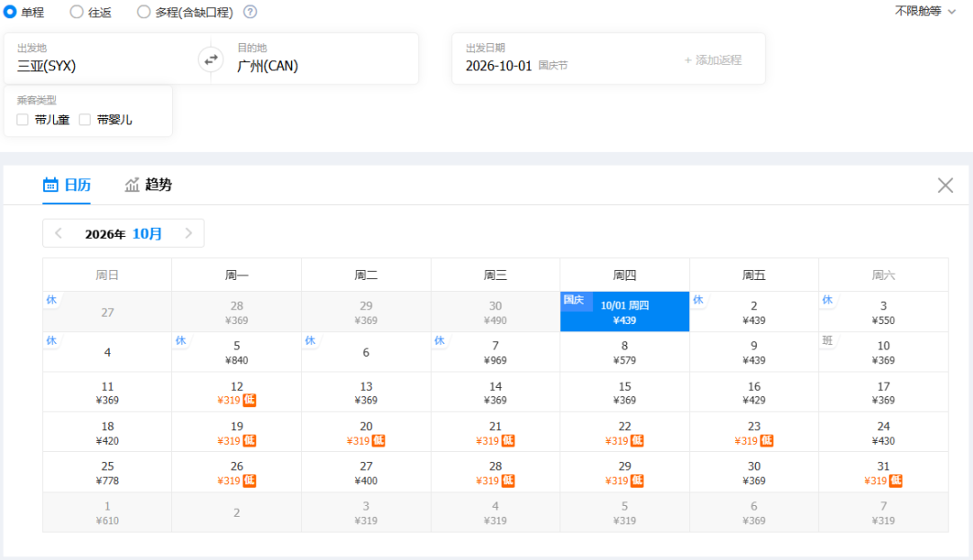Select October 13 priced ¥369
This screenshot has width=973, height=560.
tap(366, 392)
